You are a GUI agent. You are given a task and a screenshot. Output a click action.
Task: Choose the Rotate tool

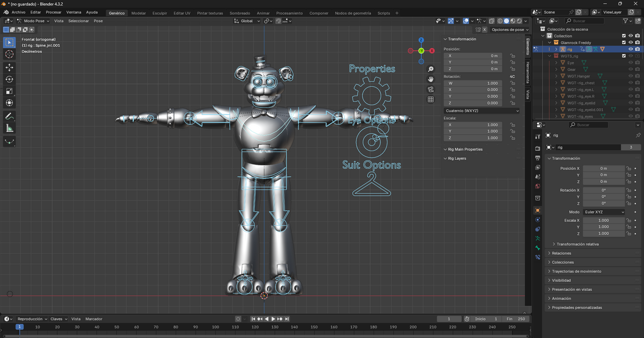10,79
